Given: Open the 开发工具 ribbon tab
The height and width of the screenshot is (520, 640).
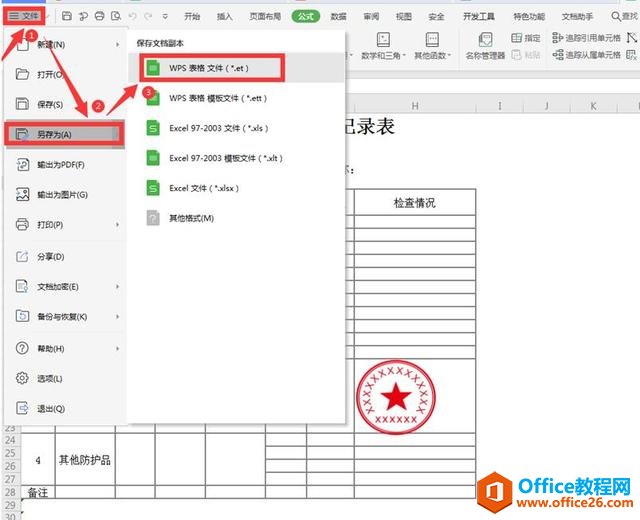Looking at the screenshot, I should coord(479,16).
